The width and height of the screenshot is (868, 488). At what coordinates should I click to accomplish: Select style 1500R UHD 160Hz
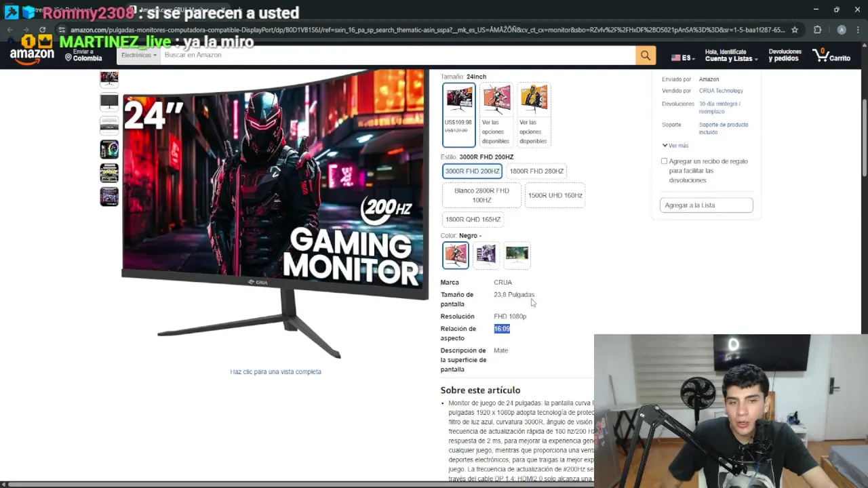(x=555, y=195)
